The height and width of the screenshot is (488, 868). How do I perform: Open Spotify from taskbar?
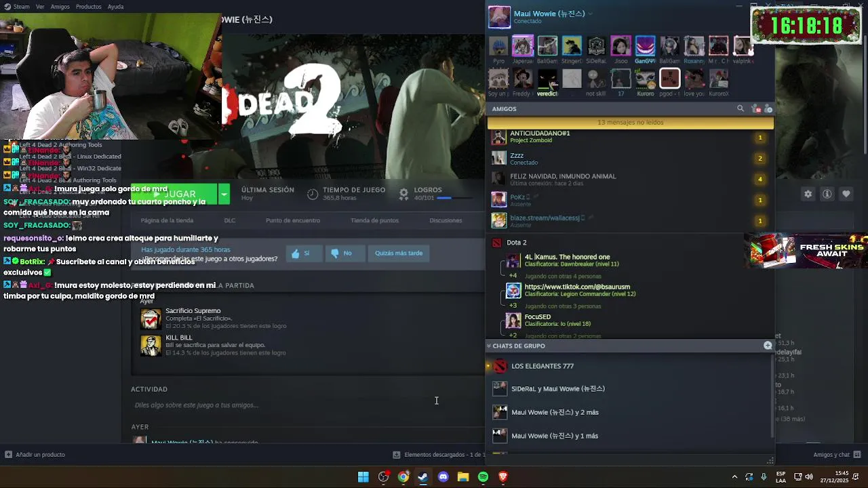(483, 477)
